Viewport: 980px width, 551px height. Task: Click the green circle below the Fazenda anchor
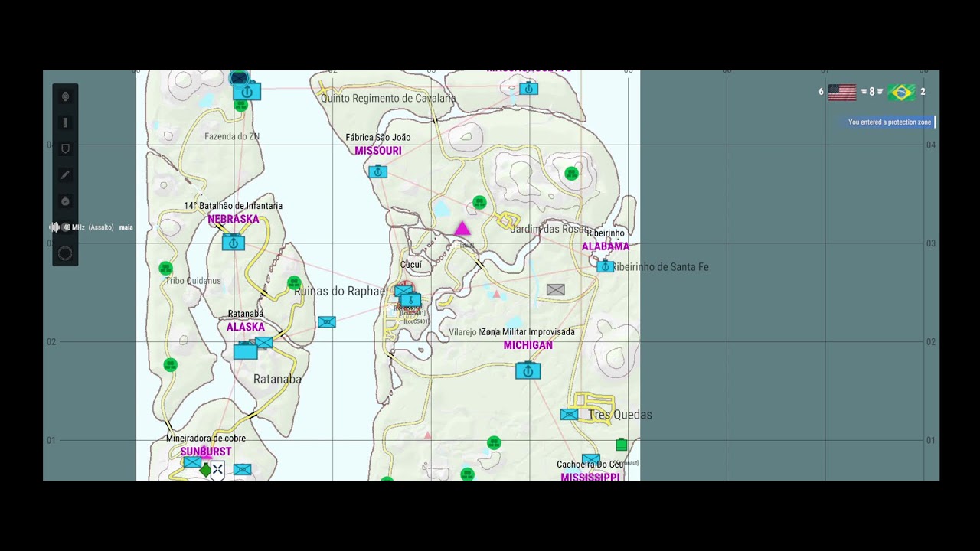tap(241, 106)
